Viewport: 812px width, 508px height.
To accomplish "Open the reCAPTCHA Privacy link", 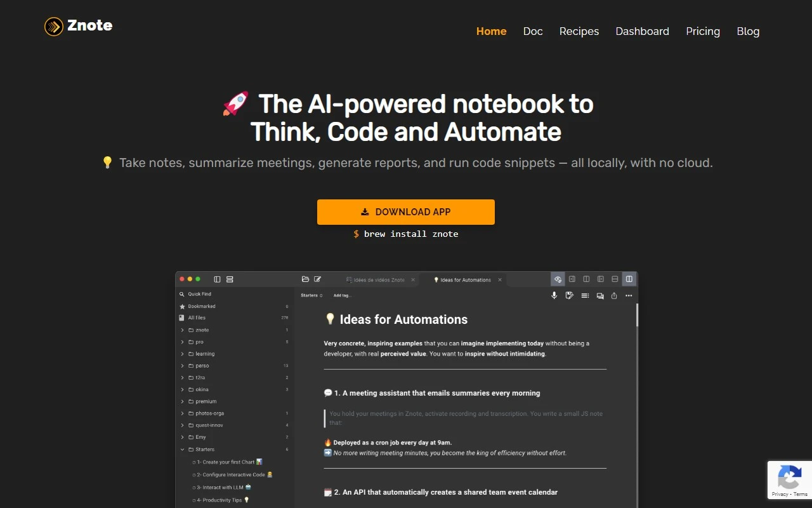I will [x=780, y=494].
